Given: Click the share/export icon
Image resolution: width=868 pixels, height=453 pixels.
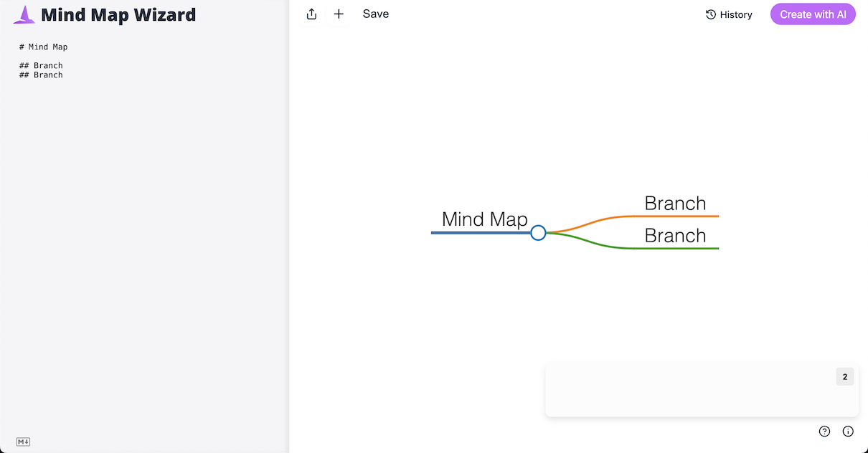Looking at the screenshot, I should coord(311,14).
